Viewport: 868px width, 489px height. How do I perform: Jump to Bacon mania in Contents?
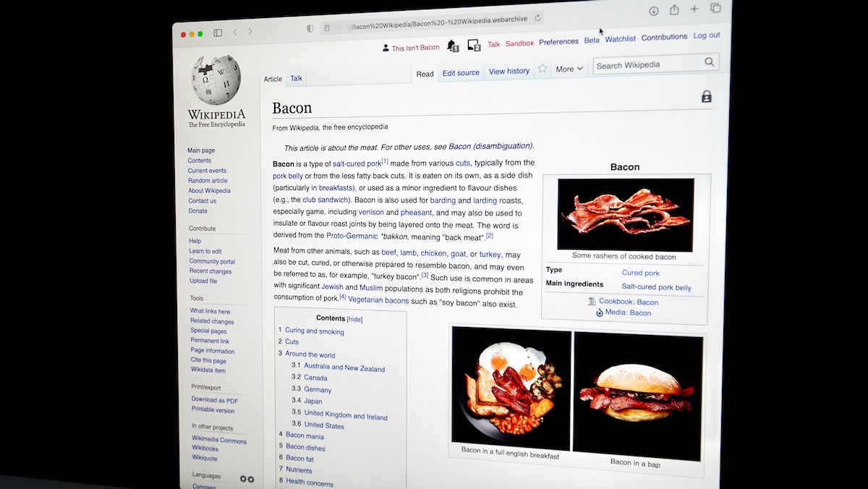[x=305, y=435]
